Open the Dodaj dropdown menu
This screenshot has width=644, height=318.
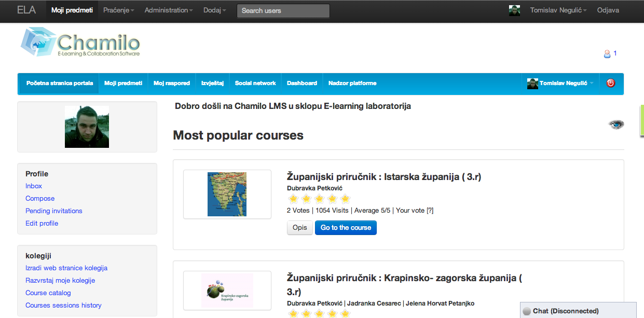[x=215, y=10]
